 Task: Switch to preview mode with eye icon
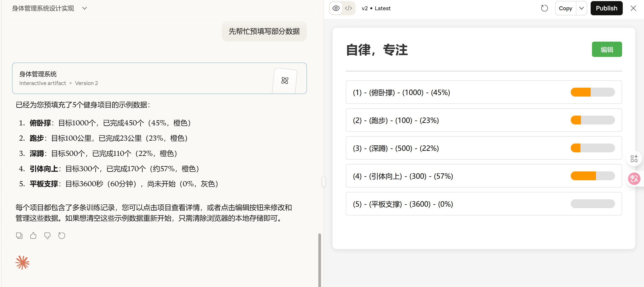click(336, 8)
